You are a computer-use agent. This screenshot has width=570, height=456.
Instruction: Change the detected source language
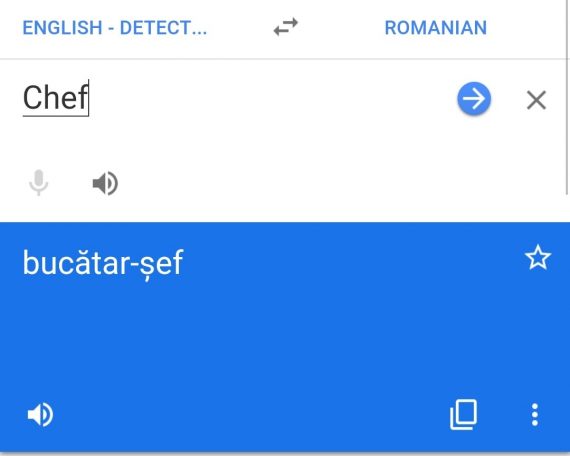pyautogui.click(x=115, y=28)
